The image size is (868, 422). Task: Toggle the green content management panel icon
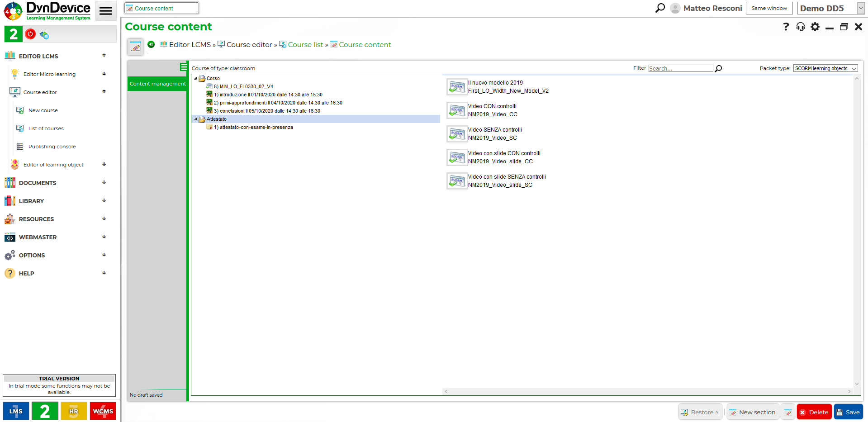[183, 67]
